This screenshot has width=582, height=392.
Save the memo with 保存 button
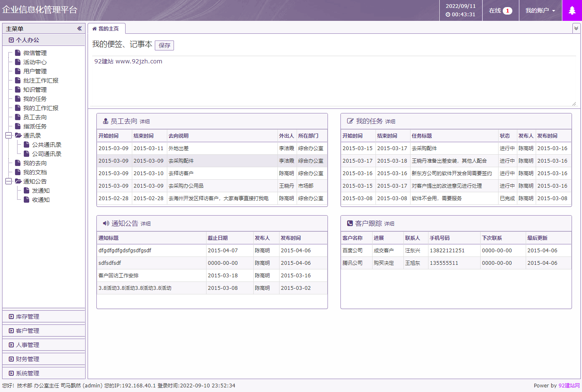coord(164,45)
